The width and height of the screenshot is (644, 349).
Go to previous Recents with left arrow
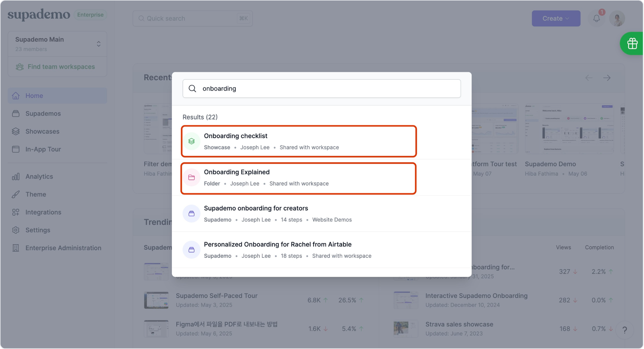click(589, 78)
